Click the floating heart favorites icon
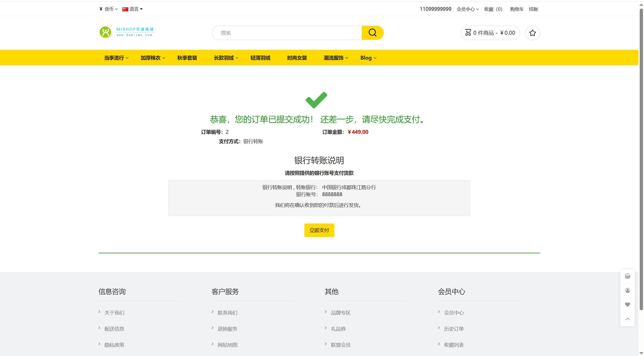The width and height of the screenshot is (644, 356). tap(627, 304)
